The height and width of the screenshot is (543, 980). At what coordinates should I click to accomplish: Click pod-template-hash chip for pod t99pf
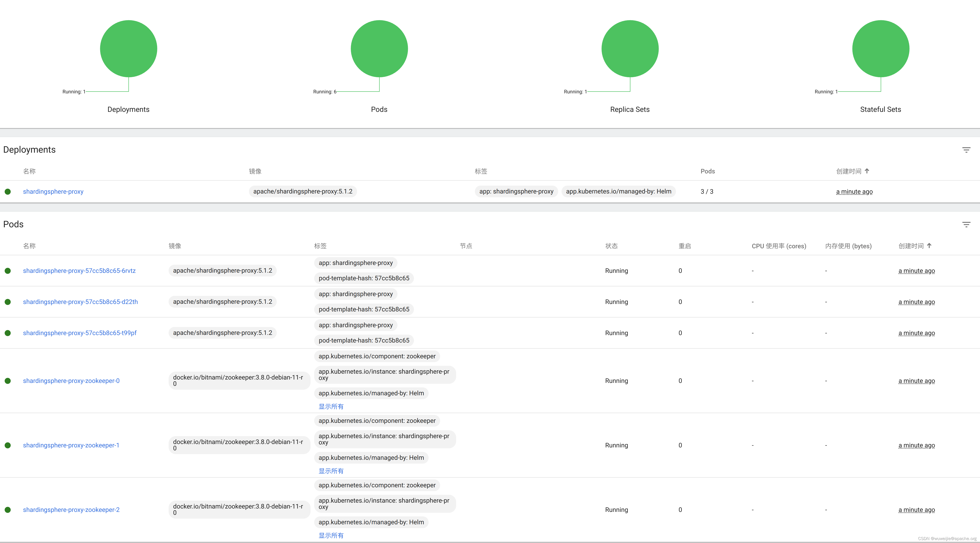[x=364, y=341]
